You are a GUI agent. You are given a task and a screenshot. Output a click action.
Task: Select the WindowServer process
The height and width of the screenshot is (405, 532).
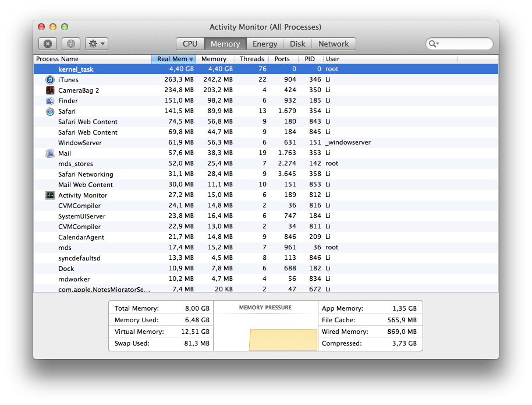266,143
